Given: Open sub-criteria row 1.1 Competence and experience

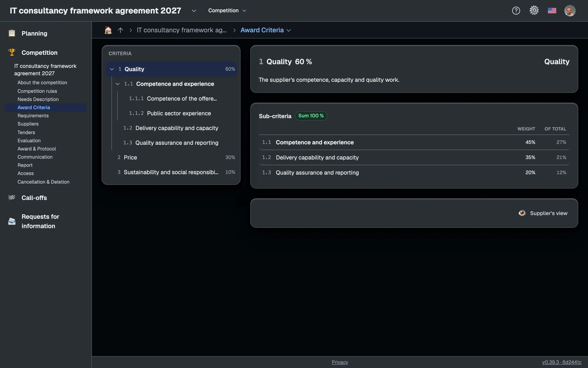Looking at the screenshot, I should point(414,142).
